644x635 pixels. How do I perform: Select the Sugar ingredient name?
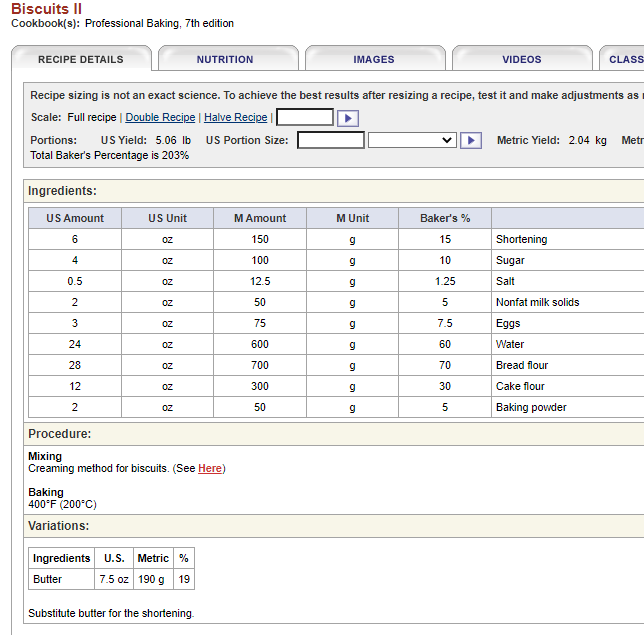510,260
